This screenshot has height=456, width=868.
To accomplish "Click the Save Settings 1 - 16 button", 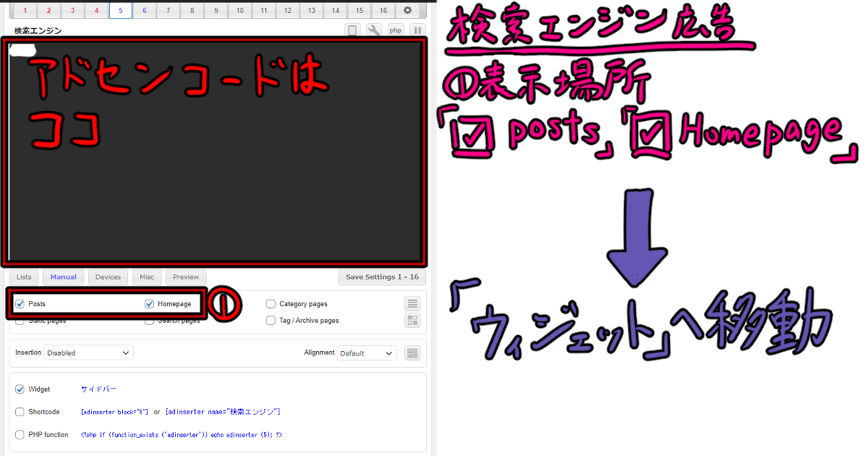I will click(x=382, y=276).
